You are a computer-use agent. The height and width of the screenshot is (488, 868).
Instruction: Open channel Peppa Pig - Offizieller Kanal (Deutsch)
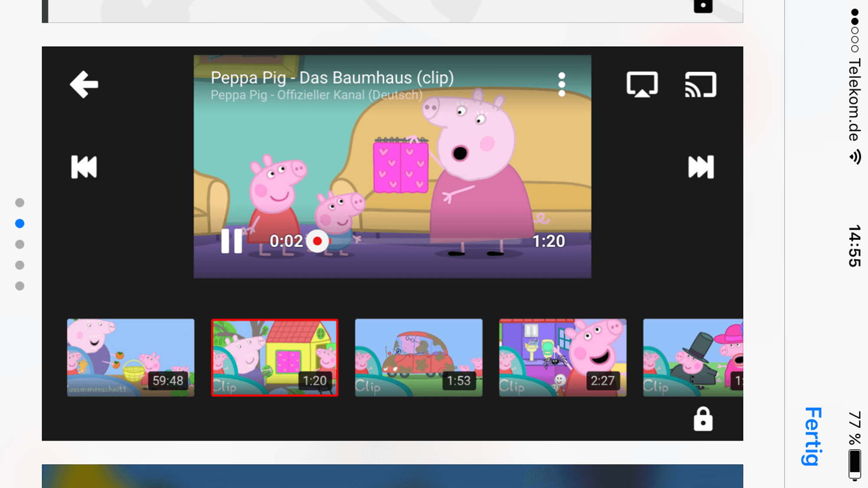coord(316,95)
